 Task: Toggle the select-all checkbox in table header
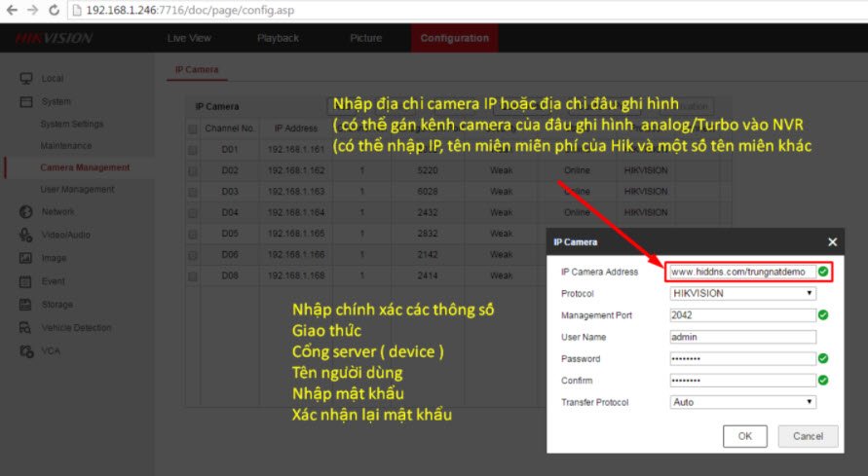(193, 128)
